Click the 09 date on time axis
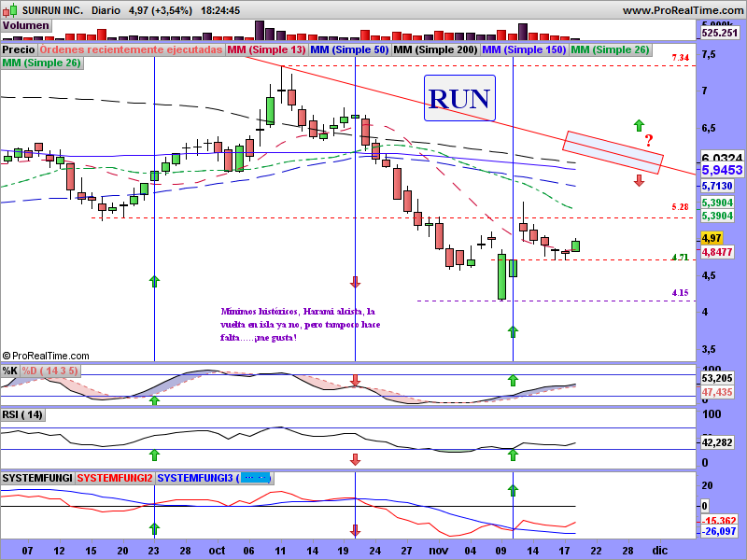This screenshot has width=747, height=560. (x=501, y=551)
